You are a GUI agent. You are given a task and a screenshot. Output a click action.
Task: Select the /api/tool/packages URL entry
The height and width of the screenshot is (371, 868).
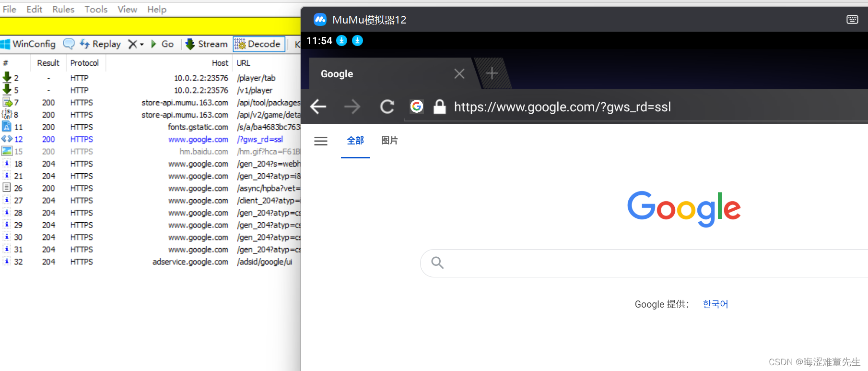(268, 103)
